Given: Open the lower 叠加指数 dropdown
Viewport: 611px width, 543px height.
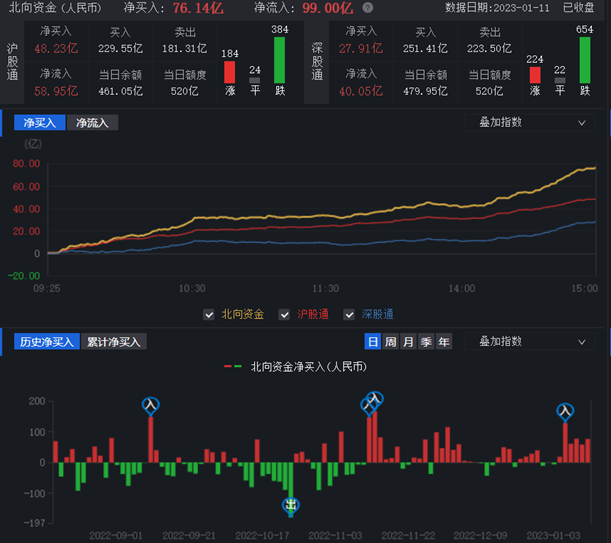Looking at the screenshot, I should click(x=530, y=341).
